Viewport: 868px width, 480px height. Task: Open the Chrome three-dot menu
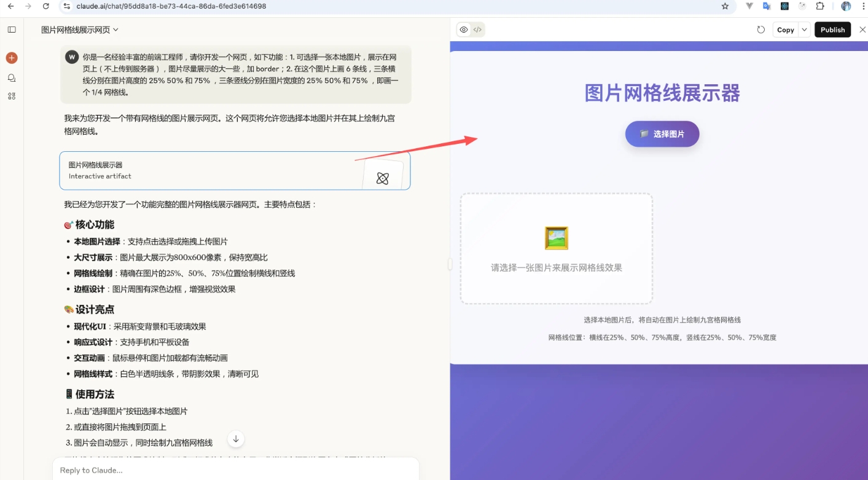[862, 6]
